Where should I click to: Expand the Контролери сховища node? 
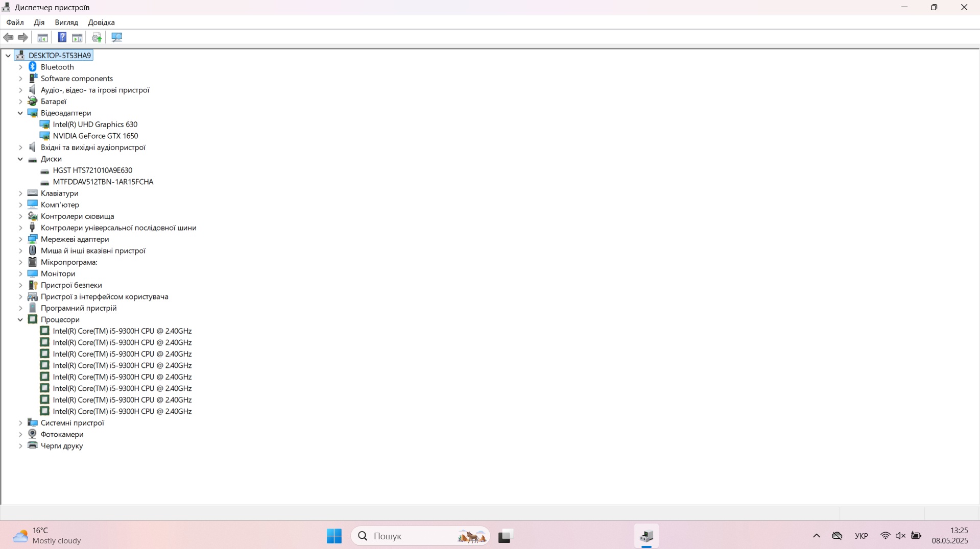(20, 216)
